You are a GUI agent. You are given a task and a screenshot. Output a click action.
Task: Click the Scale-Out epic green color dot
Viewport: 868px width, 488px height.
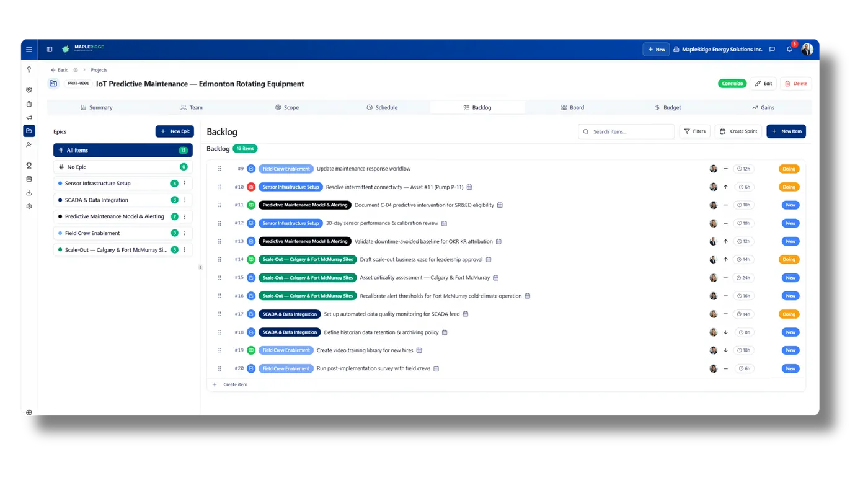(x=60, y=250)
